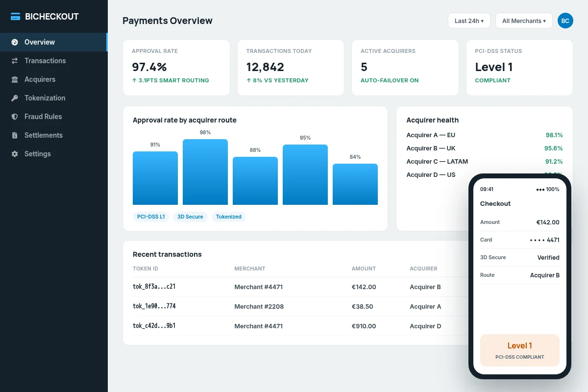
Task: Click the Settlements invoice icon in sidebar
Action: [x=15, y=135]
